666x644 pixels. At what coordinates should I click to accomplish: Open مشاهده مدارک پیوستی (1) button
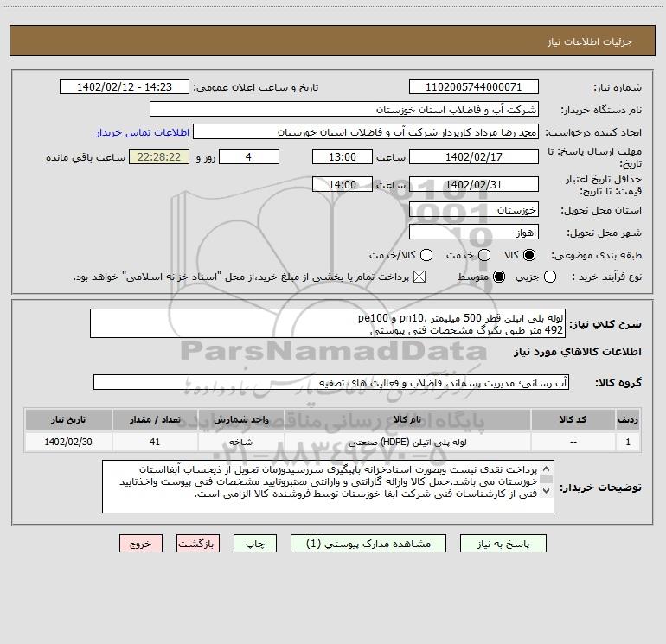[x=368, y=544]
